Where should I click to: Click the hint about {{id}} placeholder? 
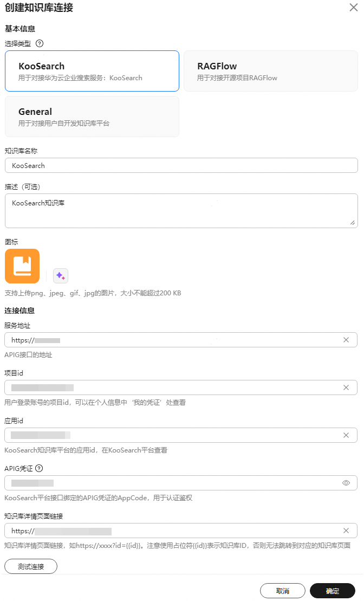click(x=178, y=545)
